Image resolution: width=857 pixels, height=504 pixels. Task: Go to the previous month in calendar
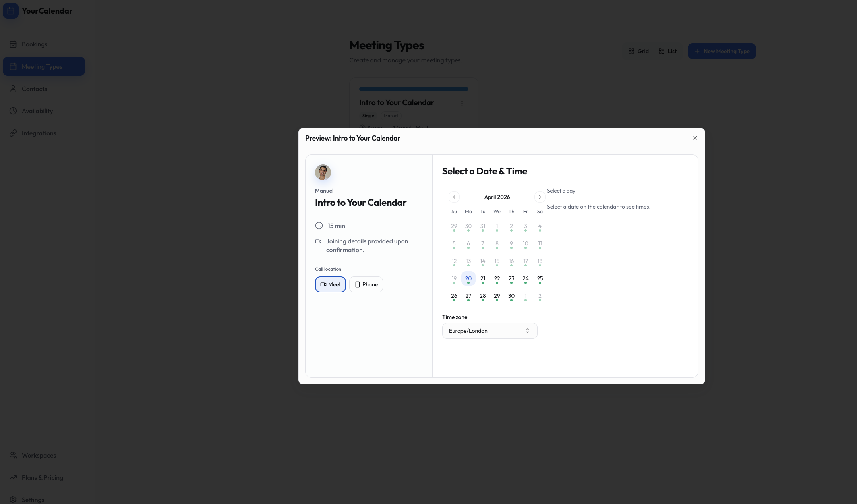tap(454, 197)
